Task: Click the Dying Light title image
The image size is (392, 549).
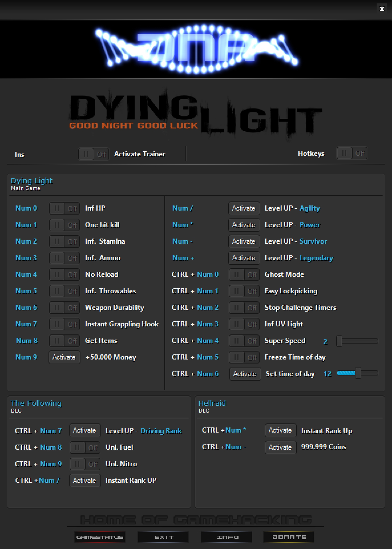Action: 195,114
